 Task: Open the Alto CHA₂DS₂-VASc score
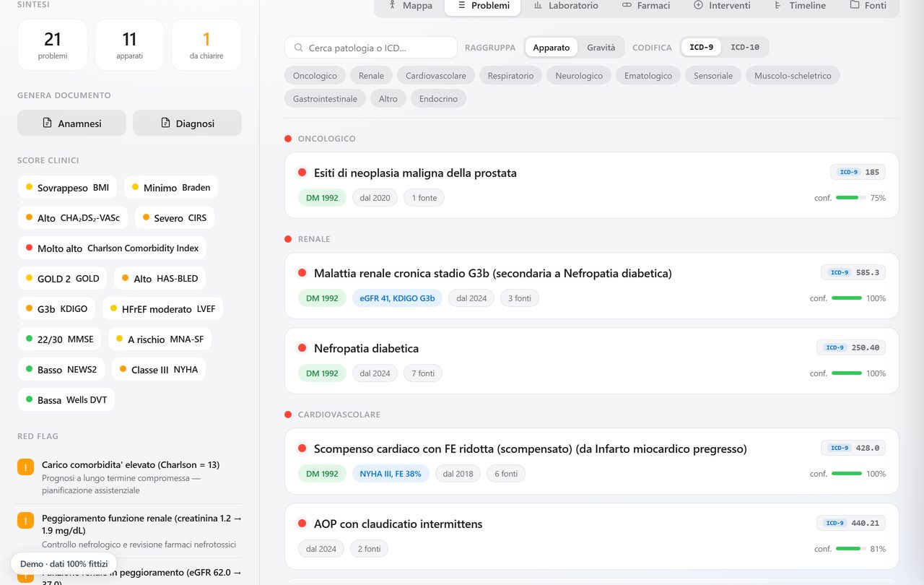(72, 218)
